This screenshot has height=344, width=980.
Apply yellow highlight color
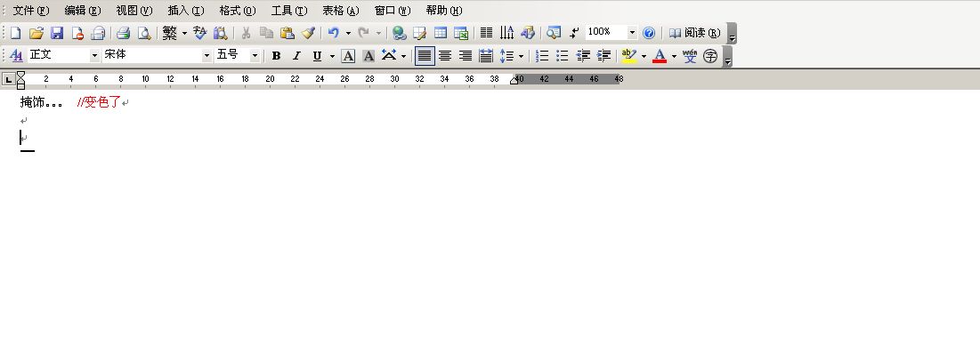point(628,56)
